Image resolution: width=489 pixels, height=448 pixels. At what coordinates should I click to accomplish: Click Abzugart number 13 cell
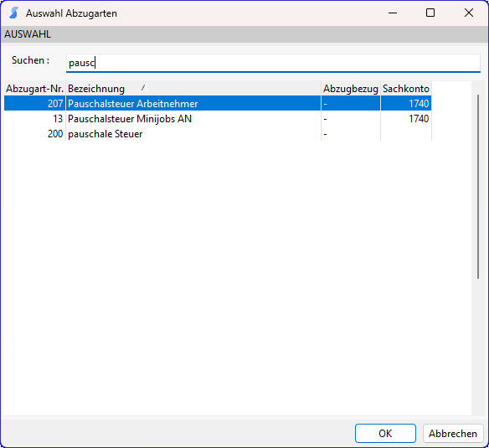[34, 119]
